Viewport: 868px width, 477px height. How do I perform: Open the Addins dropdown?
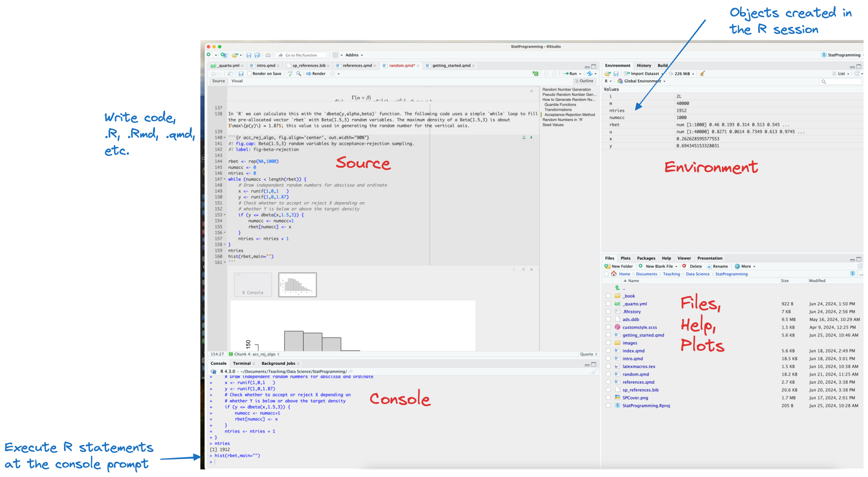coord(354,55)
